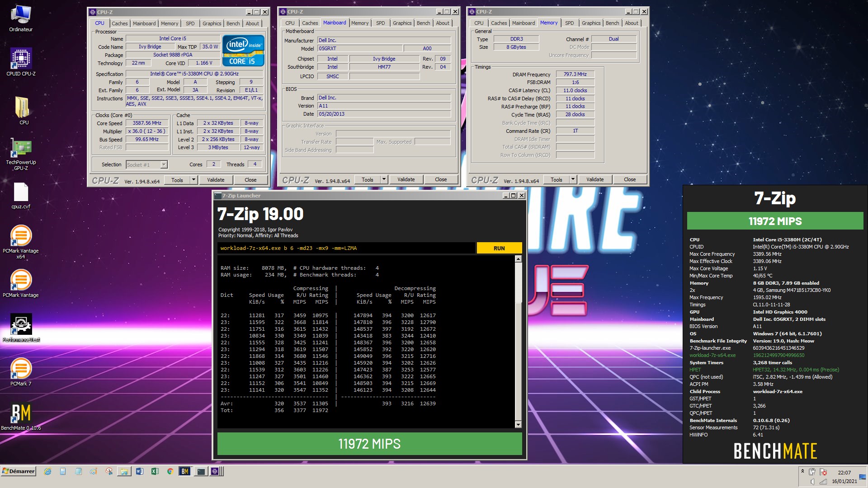Click the 7-Zip command line input field
This screenshot has width=868, height=488.
346,248
